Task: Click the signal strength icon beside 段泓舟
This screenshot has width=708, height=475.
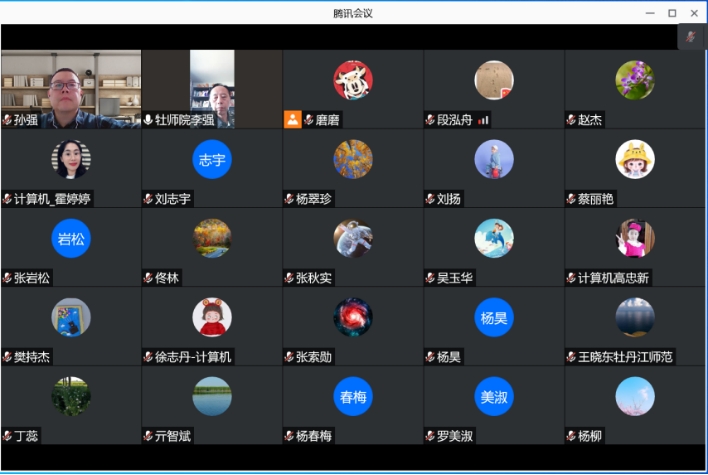Action: tap(483, 120)
